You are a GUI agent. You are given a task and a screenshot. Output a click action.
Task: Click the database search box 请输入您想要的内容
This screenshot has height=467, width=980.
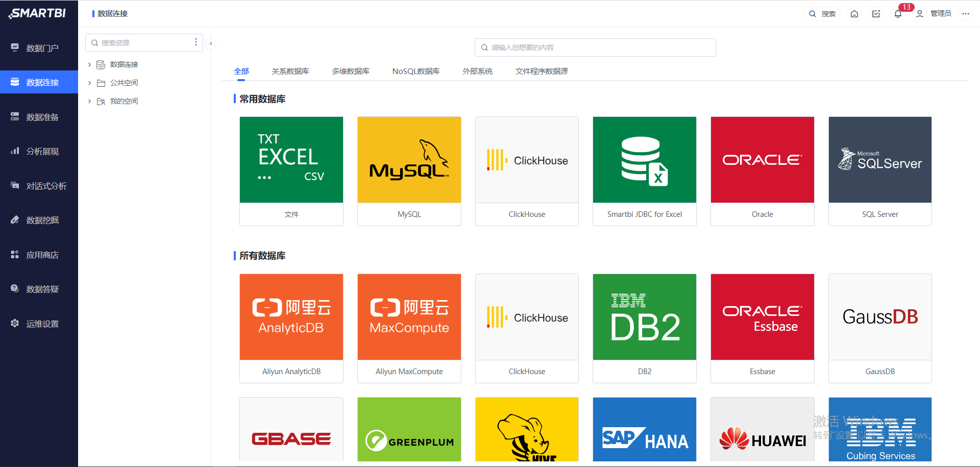(595, 47)
